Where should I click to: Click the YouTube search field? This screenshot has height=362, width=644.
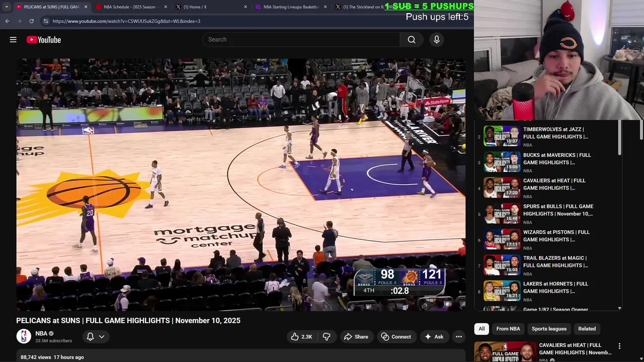click(301, 40)
